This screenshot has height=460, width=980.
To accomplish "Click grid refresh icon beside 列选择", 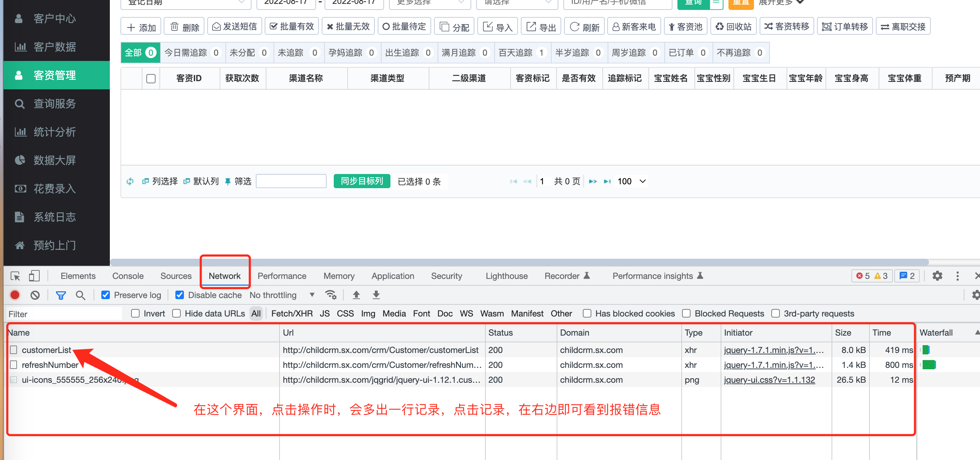I will coord(130,181).
